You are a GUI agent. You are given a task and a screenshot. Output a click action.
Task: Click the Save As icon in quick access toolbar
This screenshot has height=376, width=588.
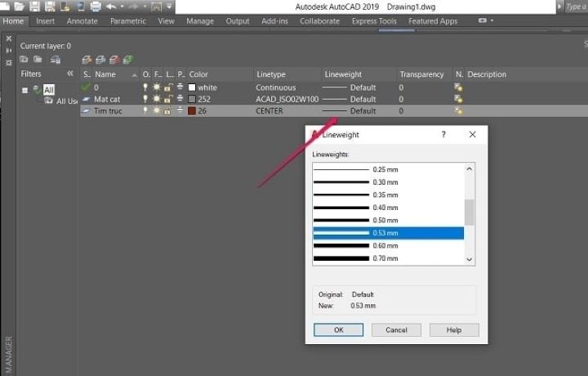[x=50, y=6]
